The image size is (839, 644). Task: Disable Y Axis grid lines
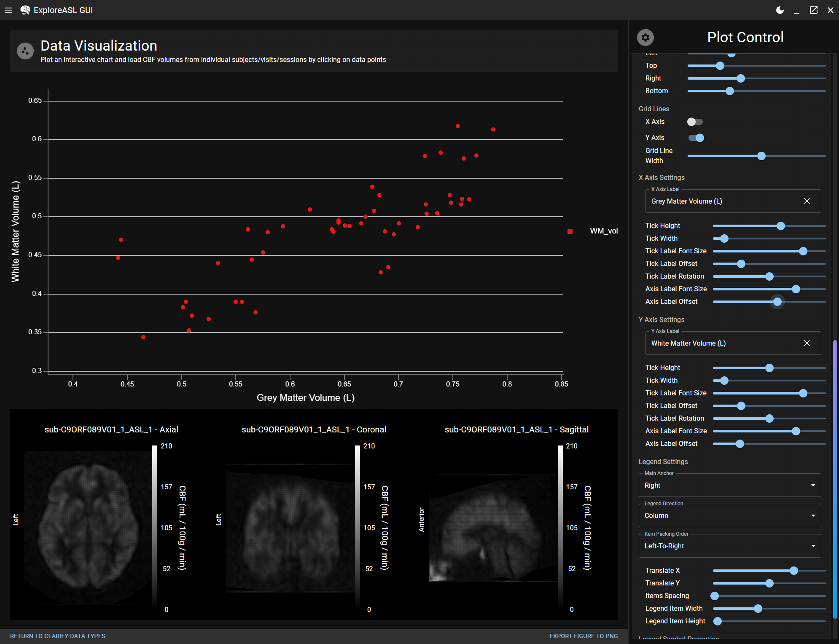pos(696,138)
